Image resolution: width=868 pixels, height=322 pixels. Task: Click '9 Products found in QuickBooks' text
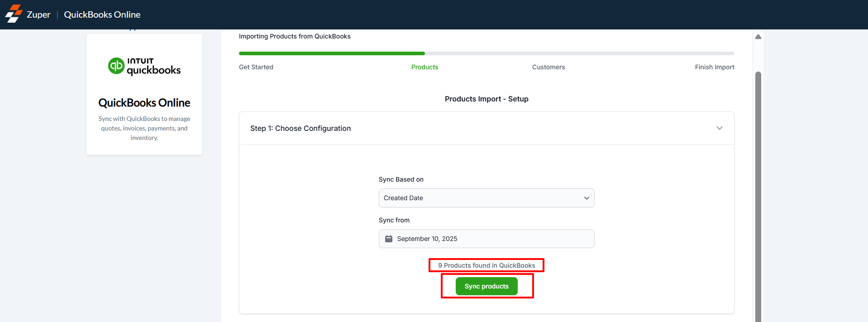point(486,265)
